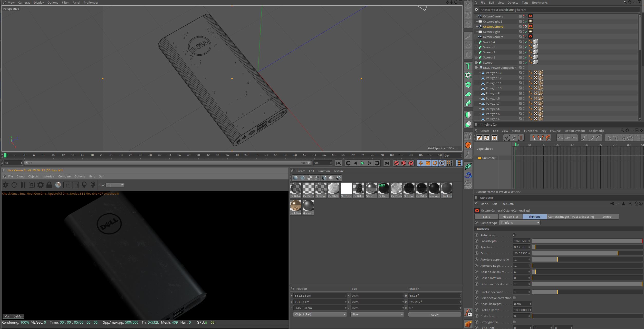Open Live Viewer Materials menu
Viewport: 644px width, 329px height.
[48, 176]
